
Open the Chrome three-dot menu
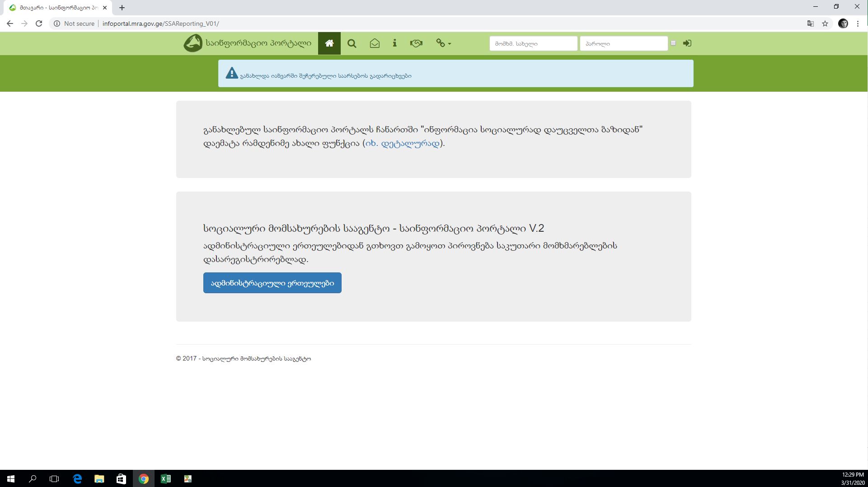click(858, 23)
